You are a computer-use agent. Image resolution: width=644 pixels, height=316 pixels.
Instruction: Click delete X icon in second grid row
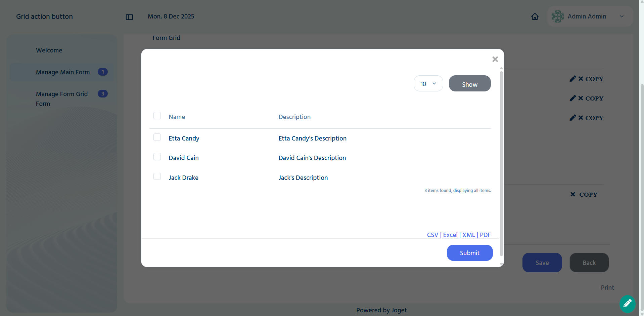coord(581,98)
